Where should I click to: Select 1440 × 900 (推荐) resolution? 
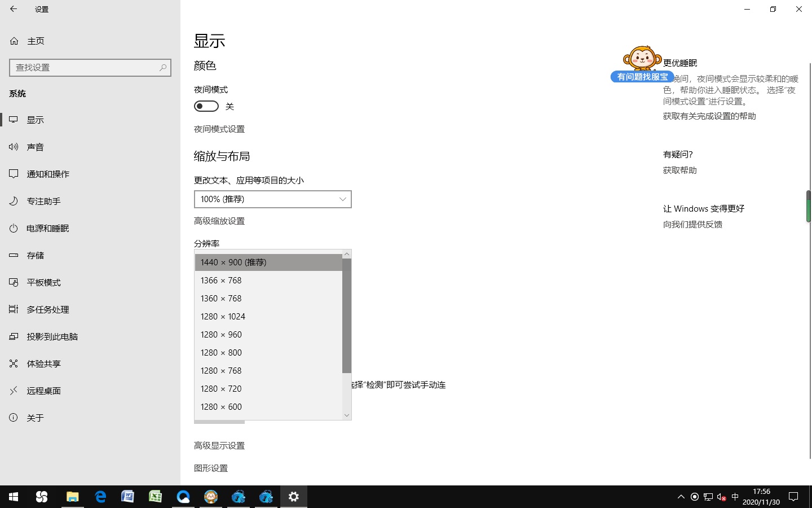[268, 262]
